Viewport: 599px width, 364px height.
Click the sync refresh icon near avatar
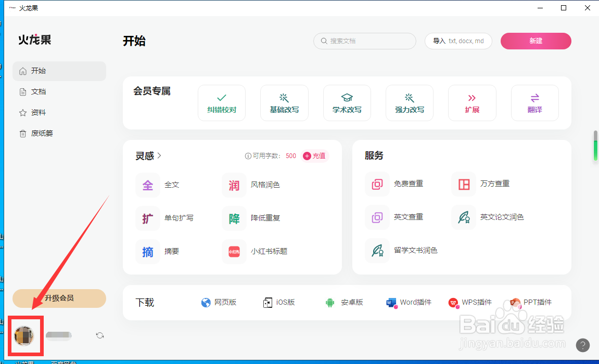tap(99, 335)
